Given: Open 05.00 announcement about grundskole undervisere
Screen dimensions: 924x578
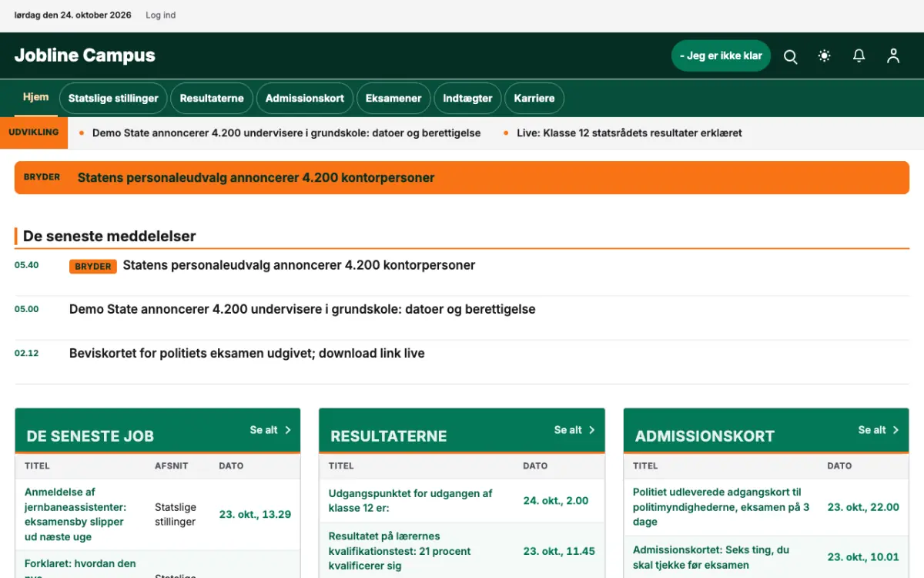Looking at the screenshot, I should 302,309.
